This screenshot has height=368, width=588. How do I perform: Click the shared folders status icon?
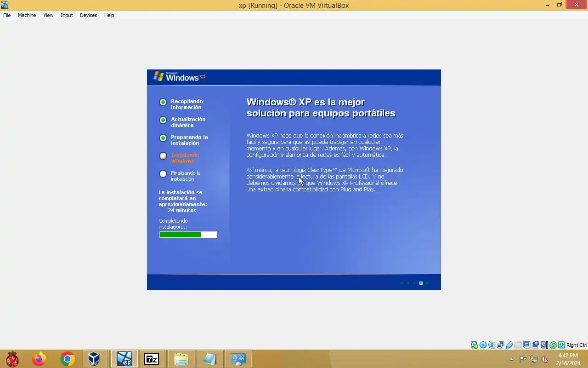(518, 345)
